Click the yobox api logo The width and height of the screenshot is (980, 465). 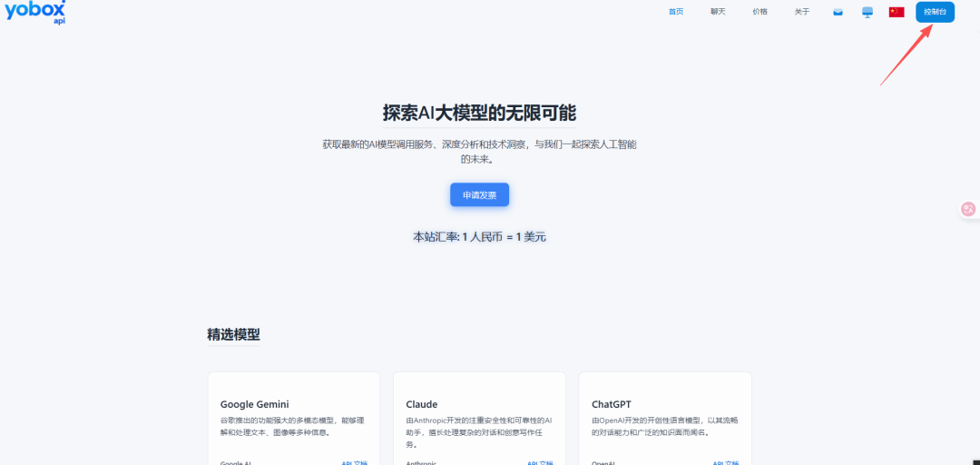point(35,12)
